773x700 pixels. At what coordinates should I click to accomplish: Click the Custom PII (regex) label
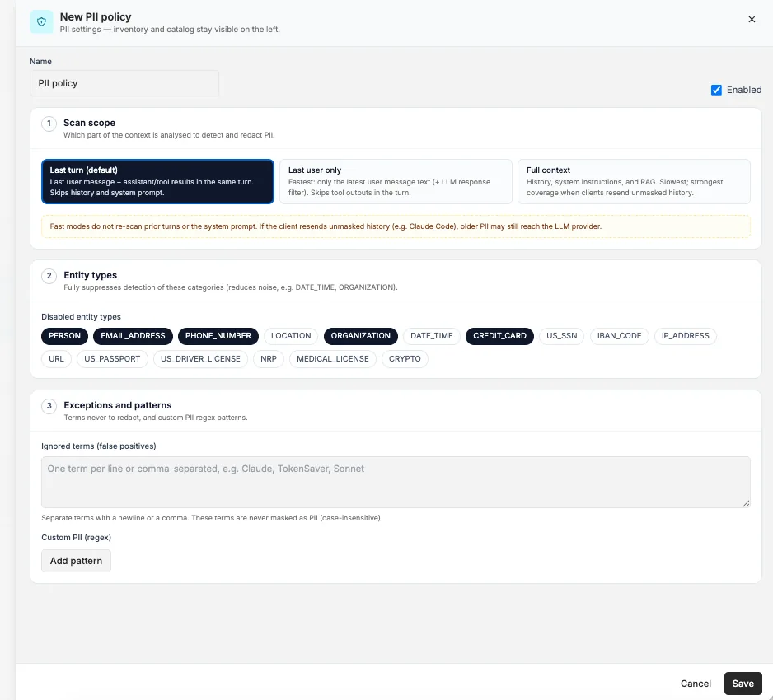click(76, 538)
